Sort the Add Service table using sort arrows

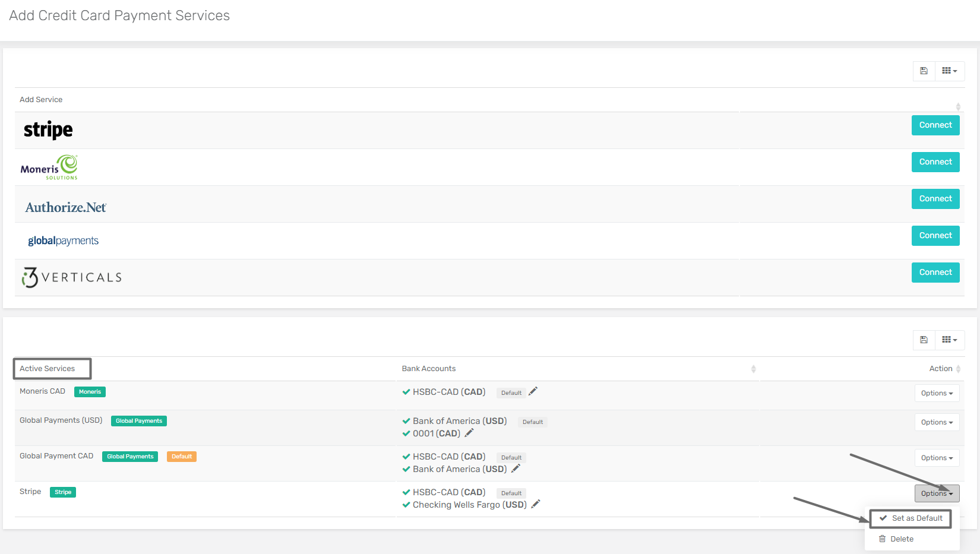point(958,107)
